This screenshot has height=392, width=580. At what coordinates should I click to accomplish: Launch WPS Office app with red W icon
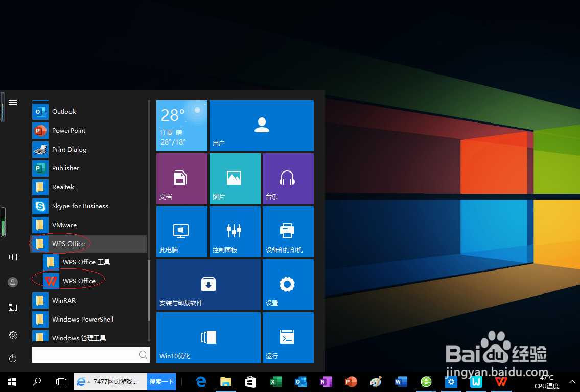(95, 281)
